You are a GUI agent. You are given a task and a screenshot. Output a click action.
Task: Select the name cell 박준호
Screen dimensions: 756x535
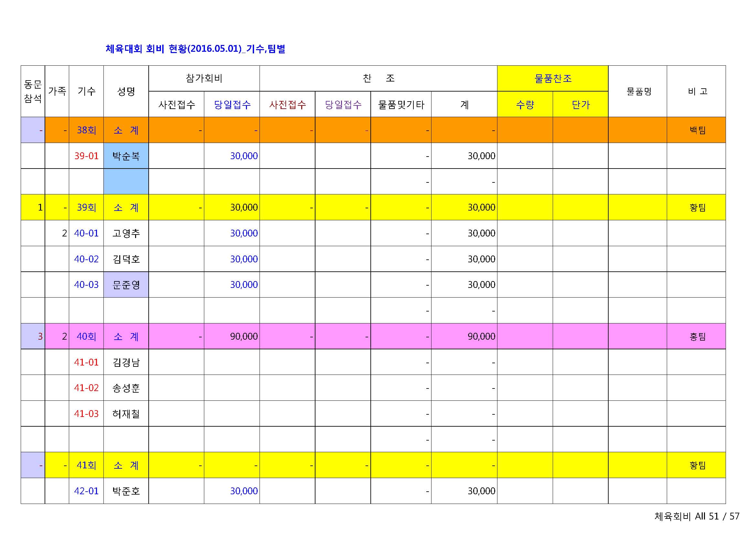tap(126, 491)
